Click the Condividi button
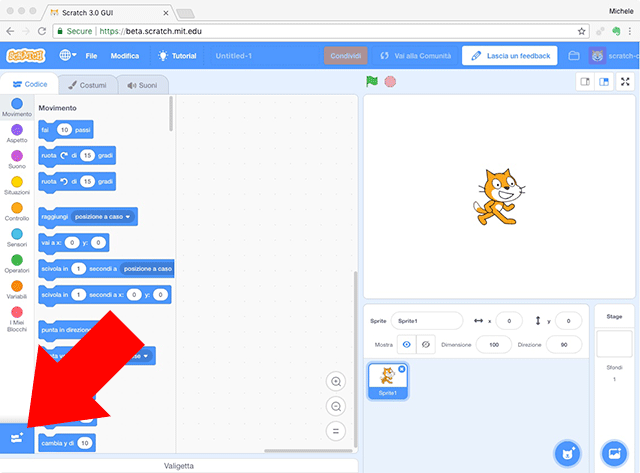This screenshot has height=473, width=640. pyautogui.click(x=345, y=56)
